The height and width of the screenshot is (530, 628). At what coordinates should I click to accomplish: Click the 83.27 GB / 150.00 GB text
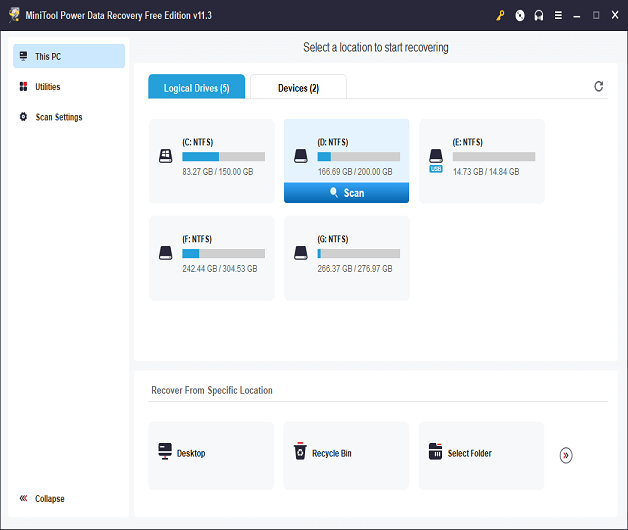pyautogui.click(x=217, y=171)
